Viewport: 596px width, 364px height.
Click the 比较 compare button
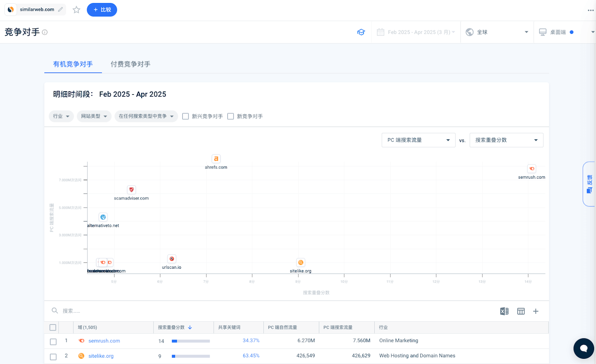tap(102, 10)
